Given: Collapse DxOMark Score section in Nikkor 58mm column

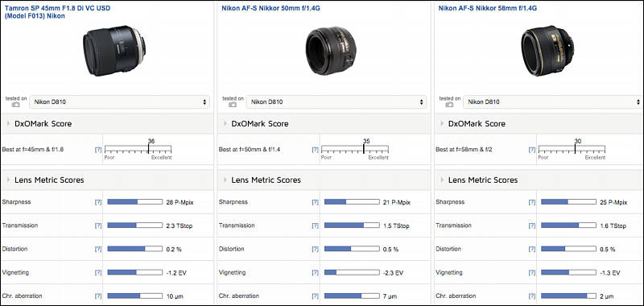Looking at the screenshot, I should [x=442, y=124].
